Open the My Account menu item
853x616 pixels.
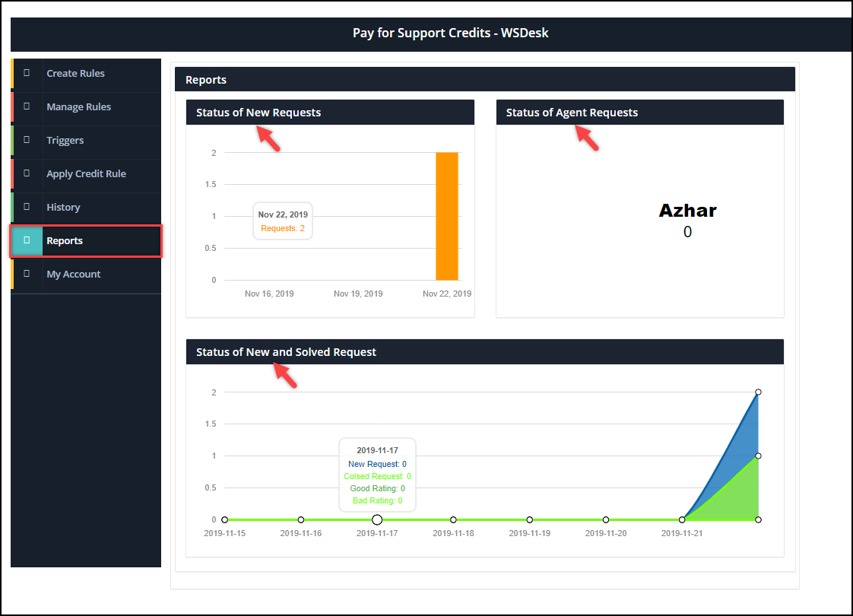coord(86,275)
